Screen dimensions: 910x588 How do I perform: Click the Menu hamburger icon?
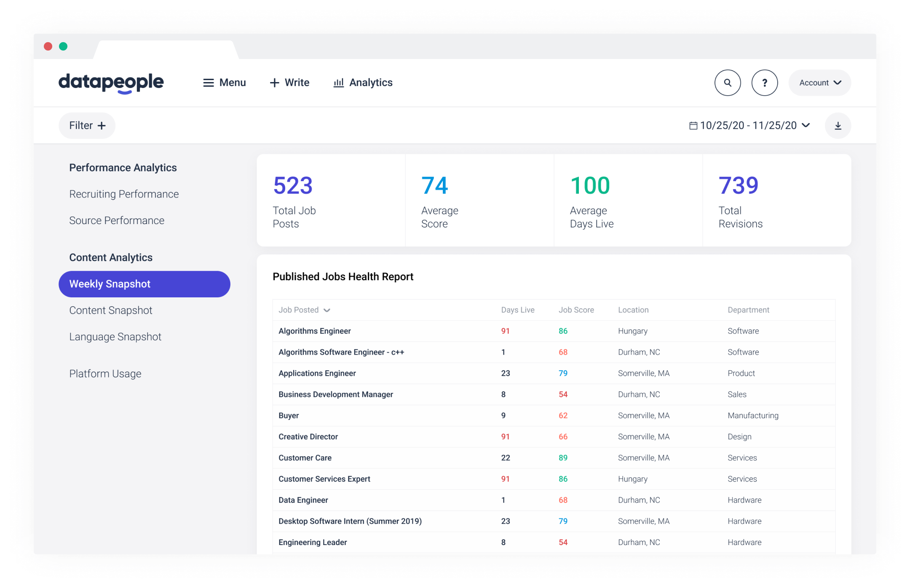click(x=209, y=82)
